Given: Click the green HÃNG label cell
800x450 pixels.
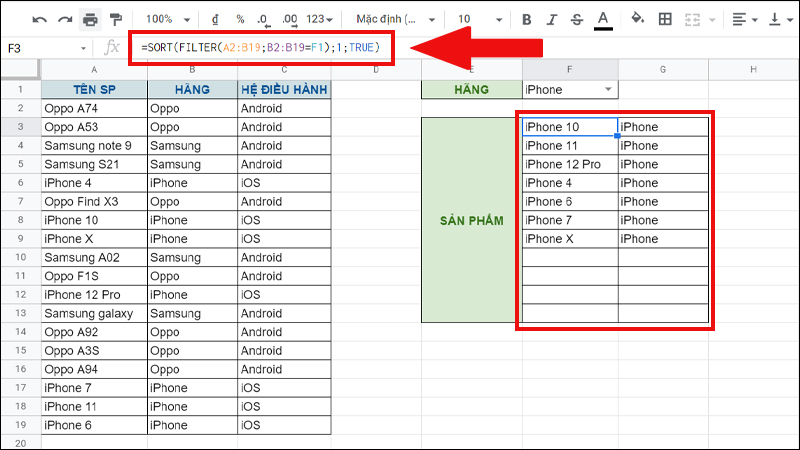Looking at the screenshot, I should 471,90.
